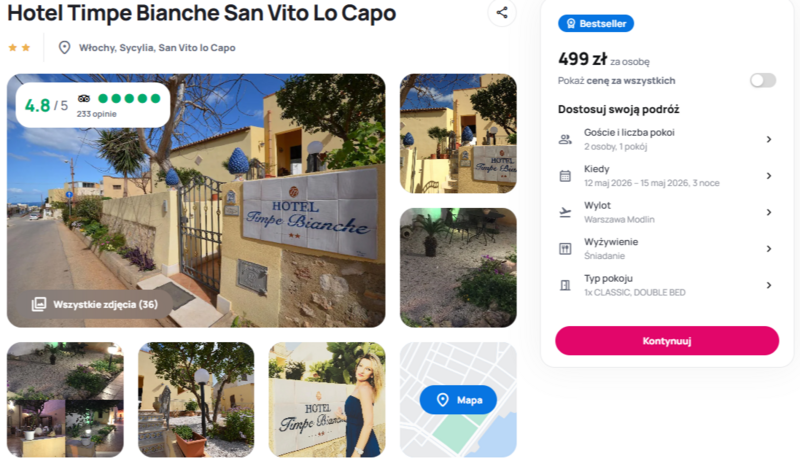The image size is (800, 464).
Task: Click the meal icon next to Wyżywienie
Action: point(565,249)
